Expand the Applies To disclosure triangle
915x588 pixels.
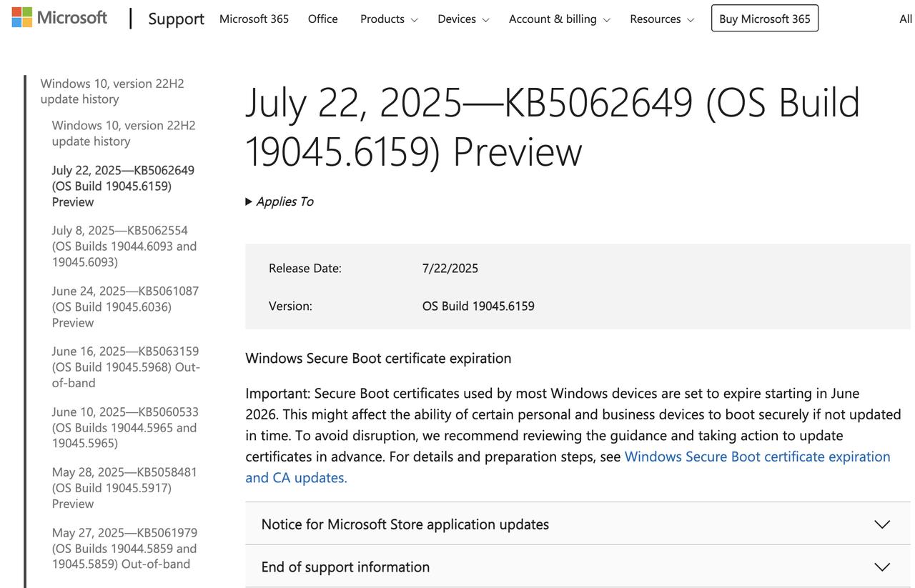point(280,201)
